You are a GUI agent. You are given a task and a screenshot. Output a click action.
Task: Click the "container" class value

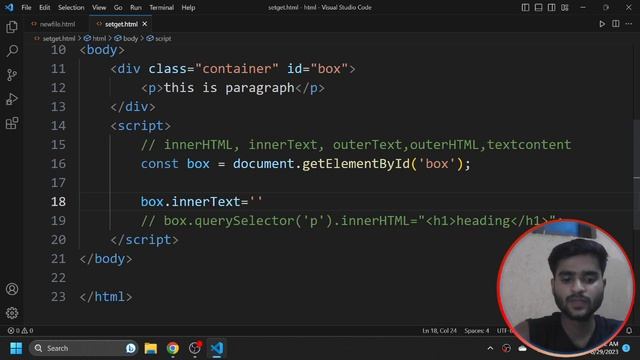[237, 69]
